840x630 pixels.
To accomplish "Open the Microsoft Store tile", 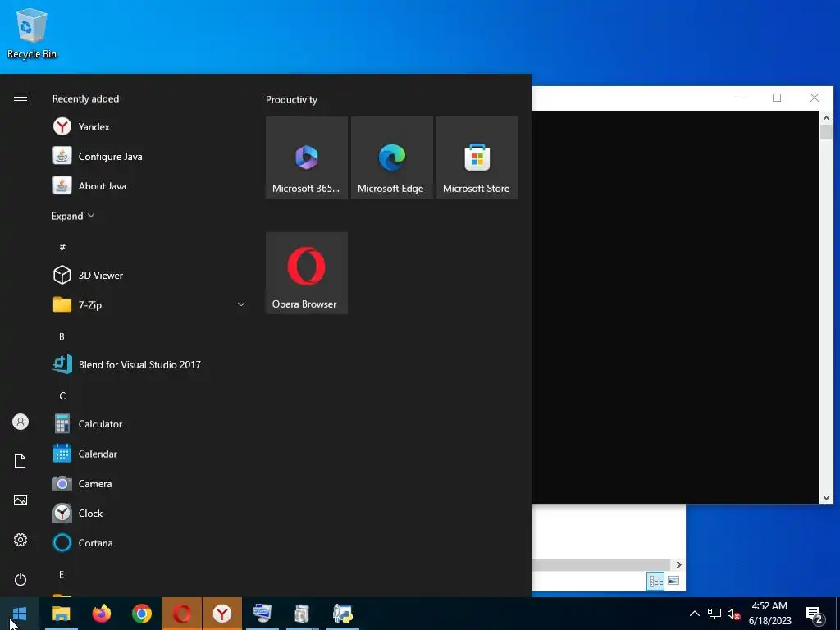I will pyautogui.click(x=477, y=157).
